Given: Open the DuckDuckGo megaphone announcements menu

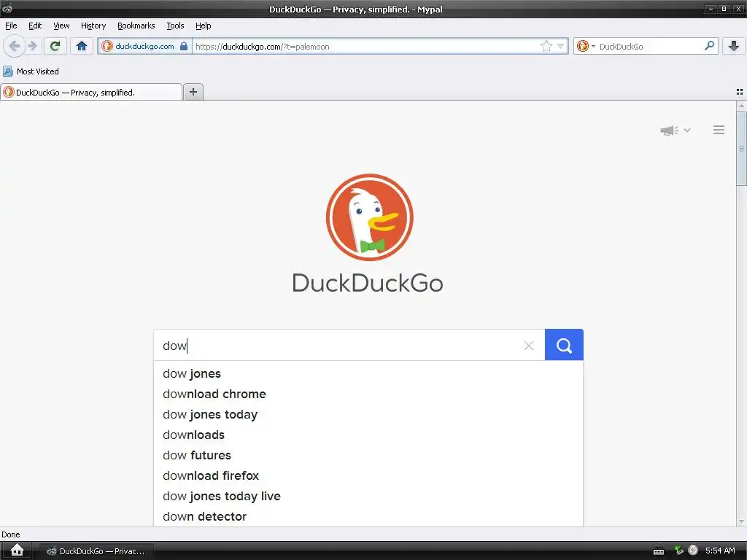Looking at the screenshot, I should click(675, 130).
